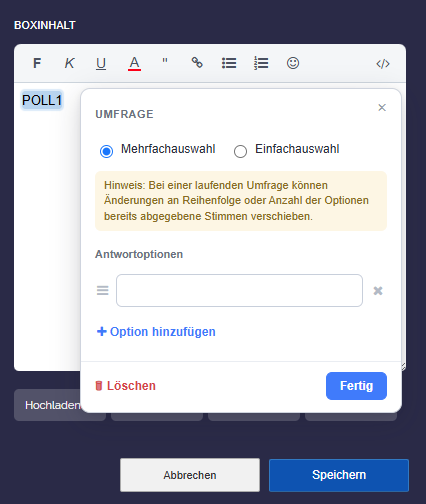
Task: Create a numbered list
Action: point(261,63)
